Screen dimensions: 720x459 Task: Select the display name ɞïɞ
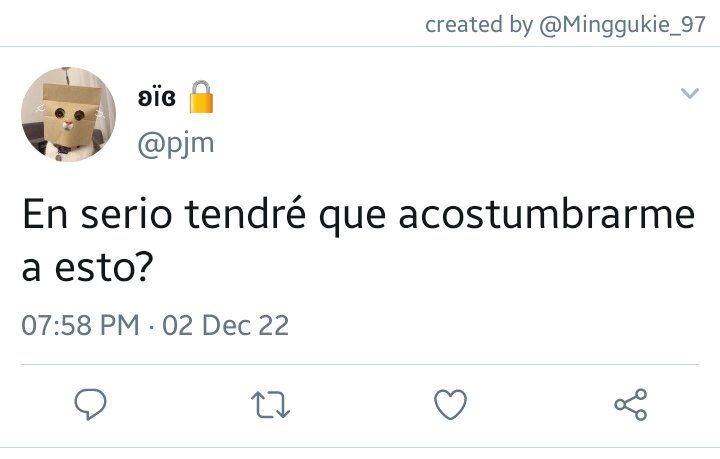pos(157,97)
